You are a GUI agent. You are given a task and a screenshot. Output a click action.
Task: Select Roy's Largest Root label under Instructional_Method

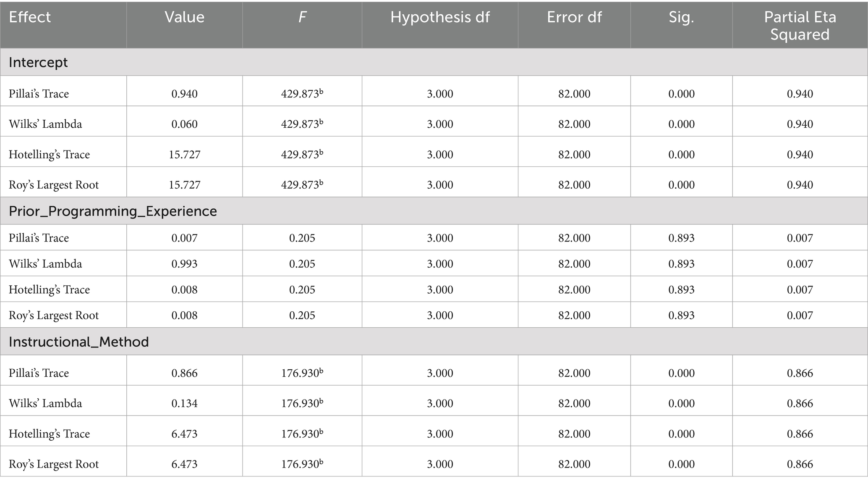pyautogui.click(x=54, y=464)
